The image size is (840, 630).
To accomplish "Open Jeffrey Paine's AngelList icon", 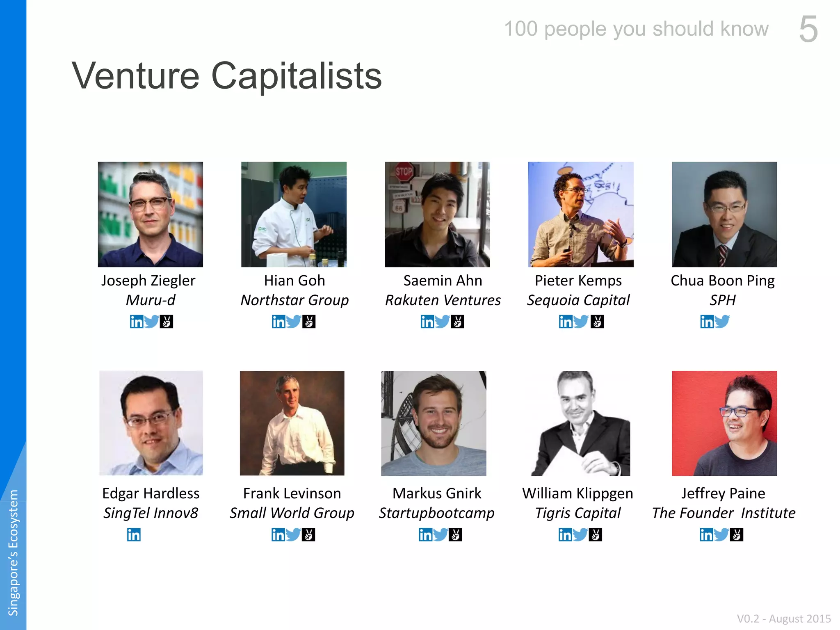I will (737, 534).
